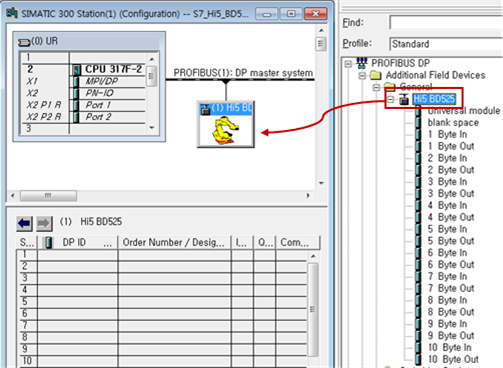Click the rack table scroll-down arrow

[152, 127]
